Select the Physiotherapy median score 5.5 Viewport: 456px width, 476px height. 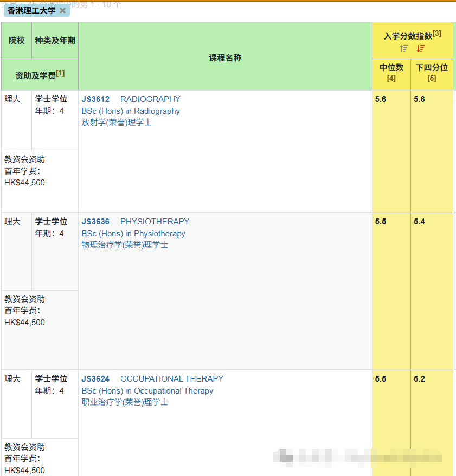381,222
